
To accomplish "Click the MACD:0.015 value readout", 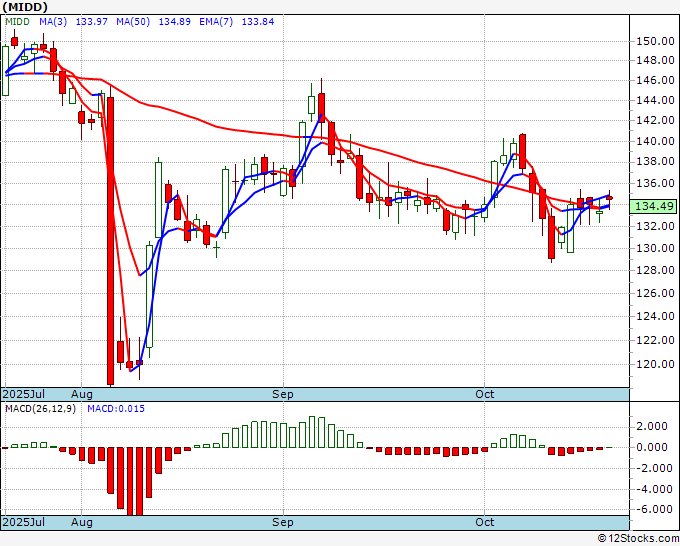I will click(x=116, y=409).
